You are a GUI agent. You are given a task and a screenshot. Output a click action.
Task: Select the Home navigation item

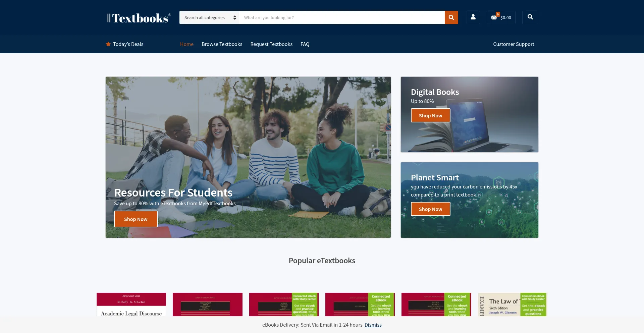pyautogui.click(x=186, y=44)
